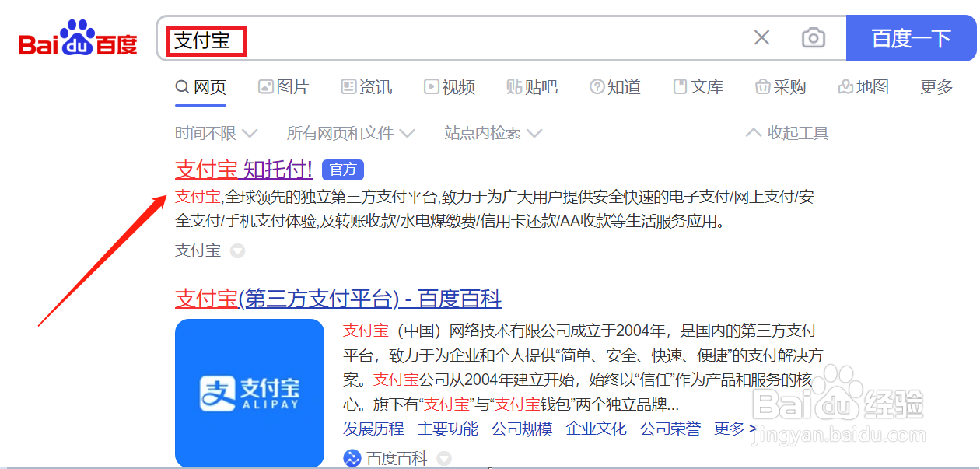Click the 知道 tab question-mark icon

tap(597, 87)
